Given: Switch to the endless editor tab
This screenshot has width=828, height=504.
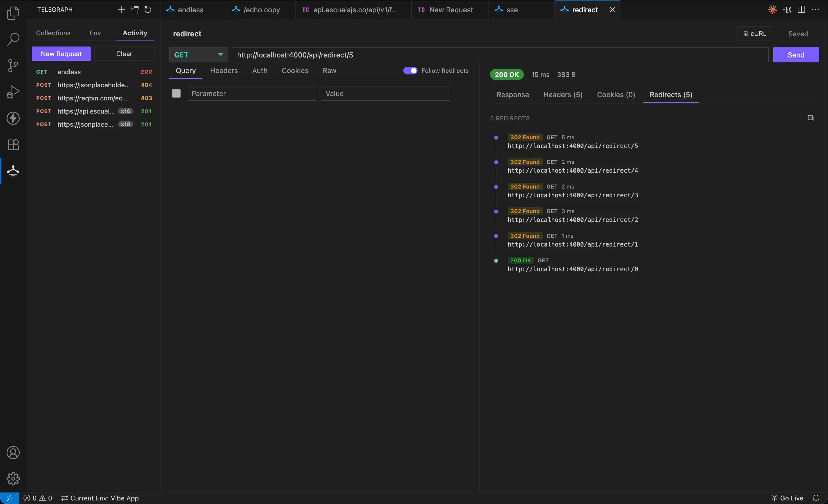Looking at the screenshot, I should (193, 10).
